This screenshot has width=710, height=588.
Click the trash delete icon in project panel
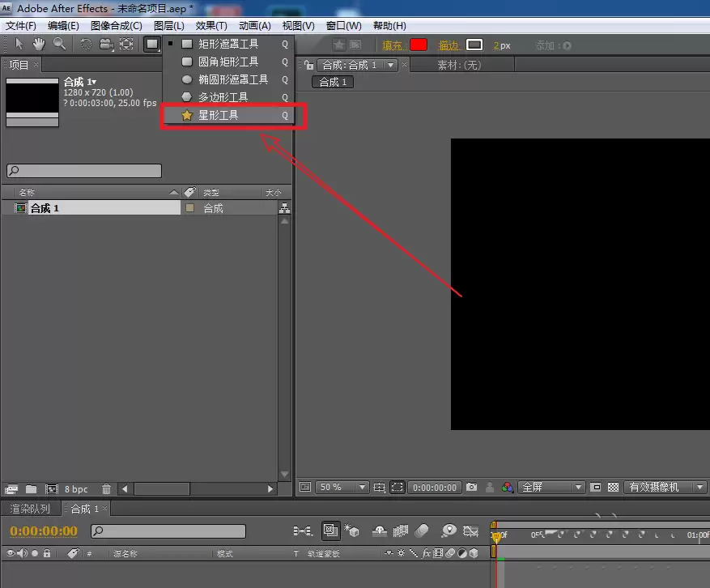pos(106,489)
